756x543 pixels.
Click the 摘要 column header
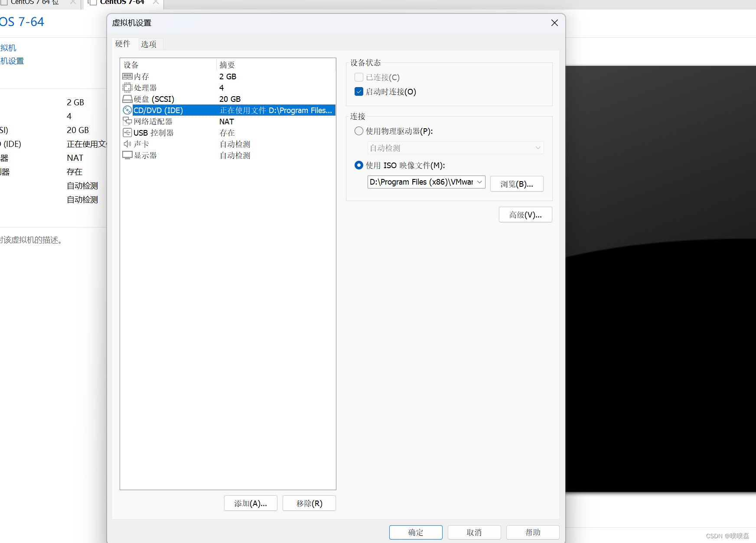276,65
